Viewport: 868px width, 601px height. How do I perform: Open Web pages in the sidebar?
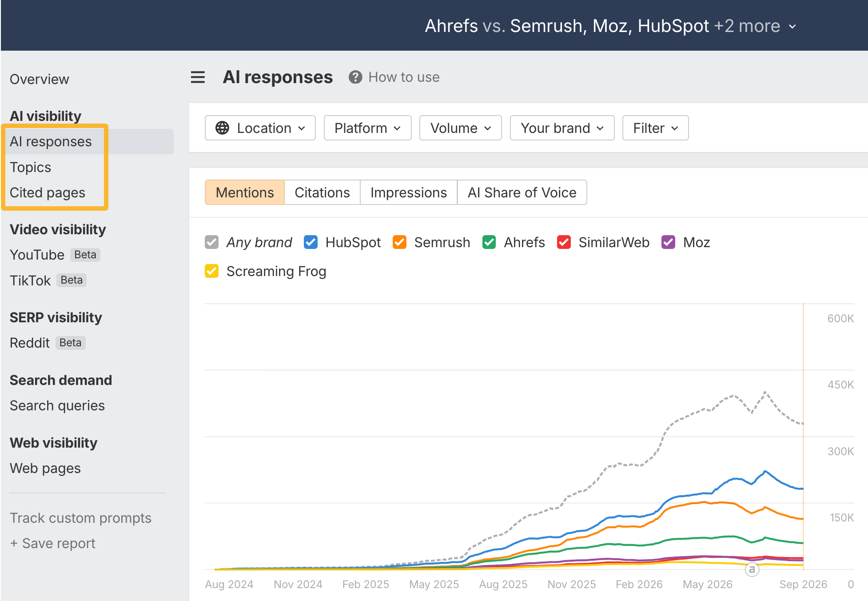click(x=45, y=468)
